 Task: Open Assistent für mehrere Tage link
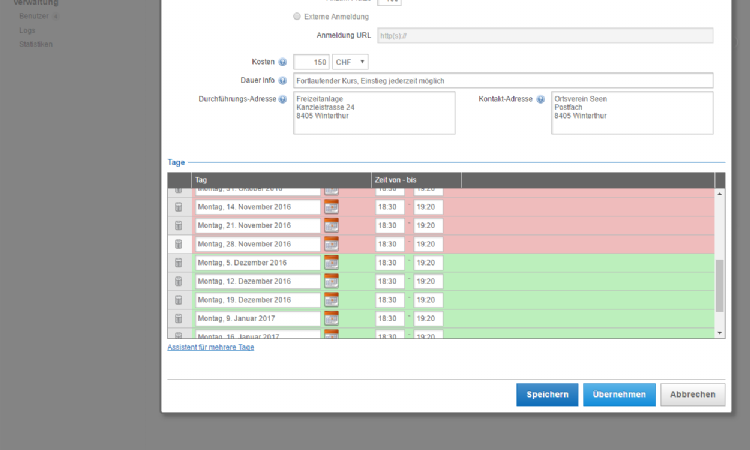pos(210,347)
